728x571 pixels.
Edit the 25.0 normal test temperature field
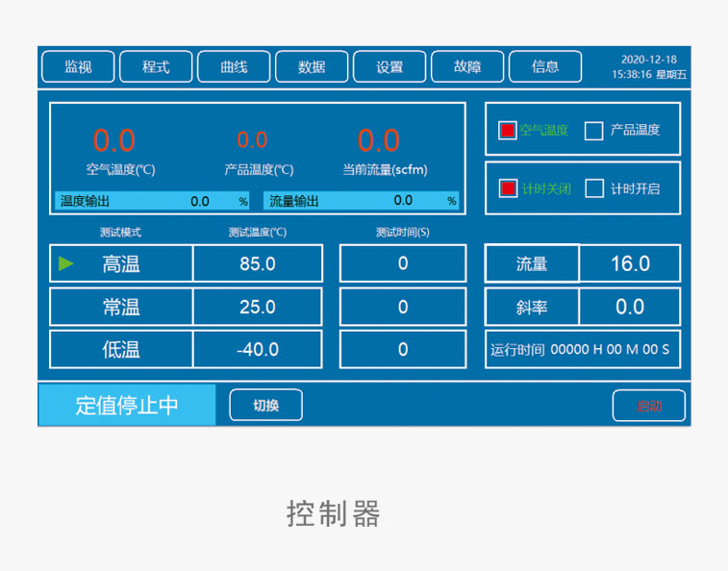pyautogui.click(x=258, y=307)
